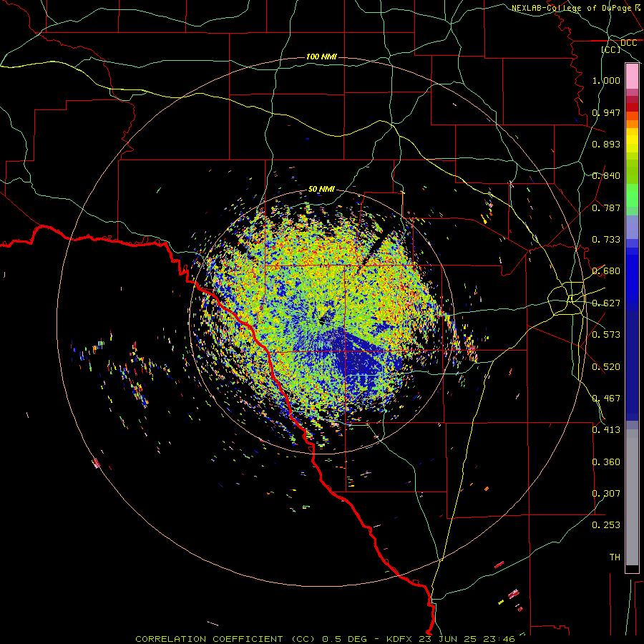This screenshot has width=644, height=644.
Task: Select the 0.947 legend value
Action: pos(606,112)
